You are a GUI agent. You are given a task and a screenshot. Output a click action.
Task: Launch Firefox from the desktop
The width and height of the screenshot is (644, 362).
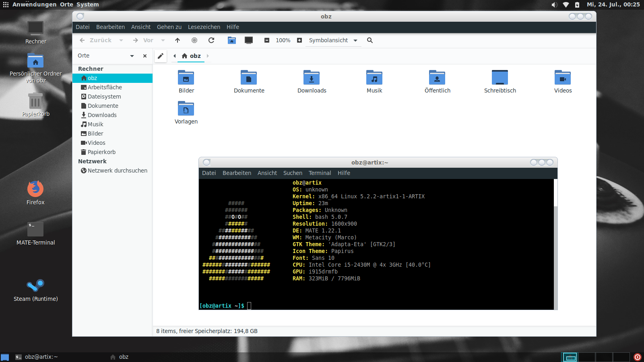[x=35, y=189]
